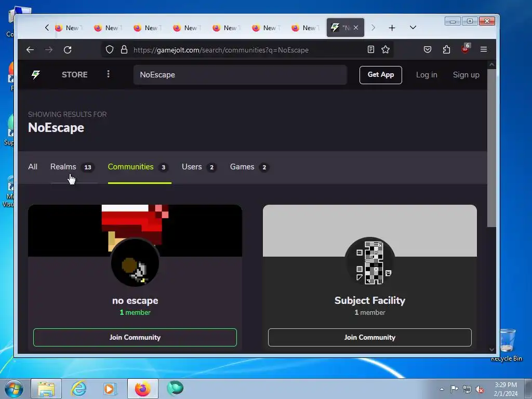Click the green round taskbar application icon

pos(175,388)
